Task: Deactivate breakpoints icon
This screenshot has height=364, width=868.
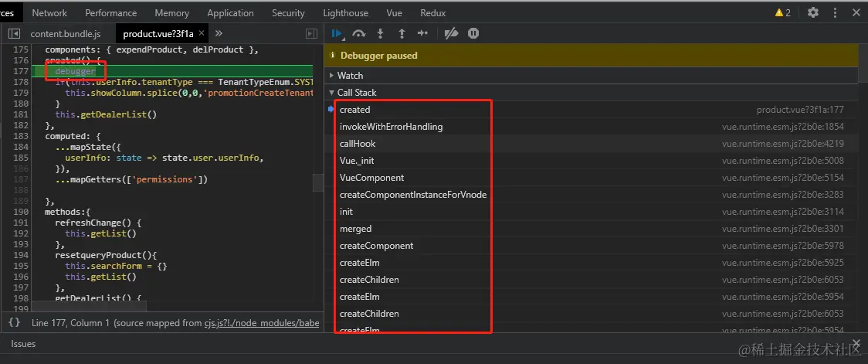Action: [x=451, y=34]
